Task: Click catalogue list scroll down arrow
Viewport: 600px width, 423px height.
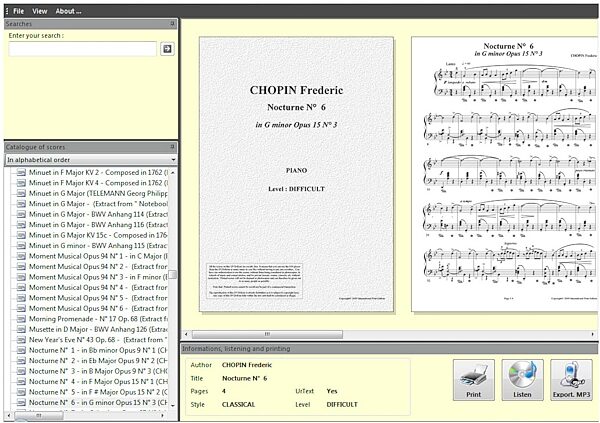Action: [x=173, y=405]
